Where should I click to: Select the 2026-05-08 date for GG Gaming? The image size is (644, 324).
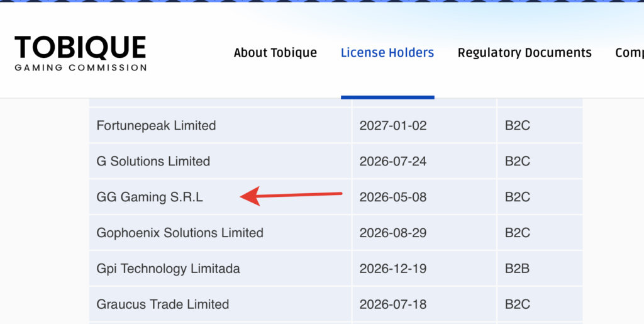coord(392,198)
